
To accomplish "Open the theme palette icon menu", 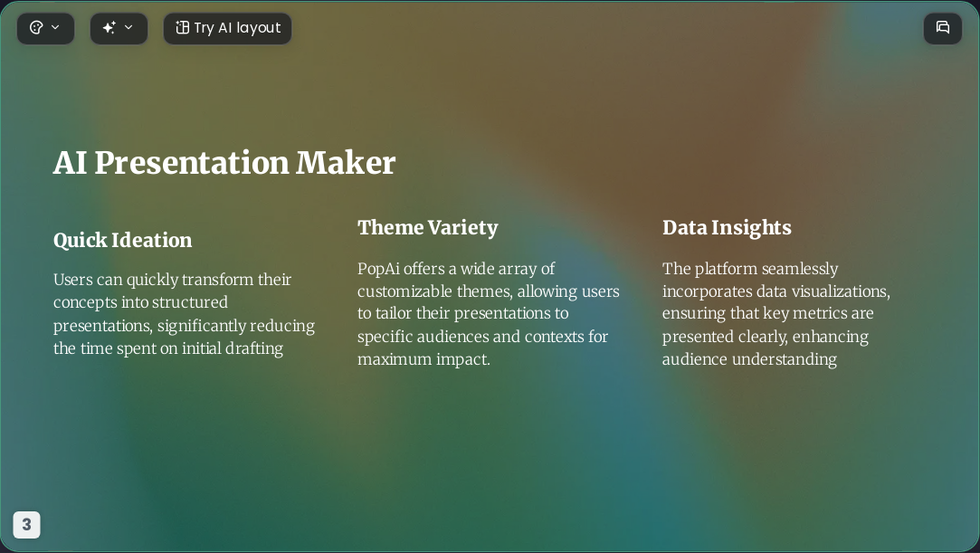I will coord(36,27).
